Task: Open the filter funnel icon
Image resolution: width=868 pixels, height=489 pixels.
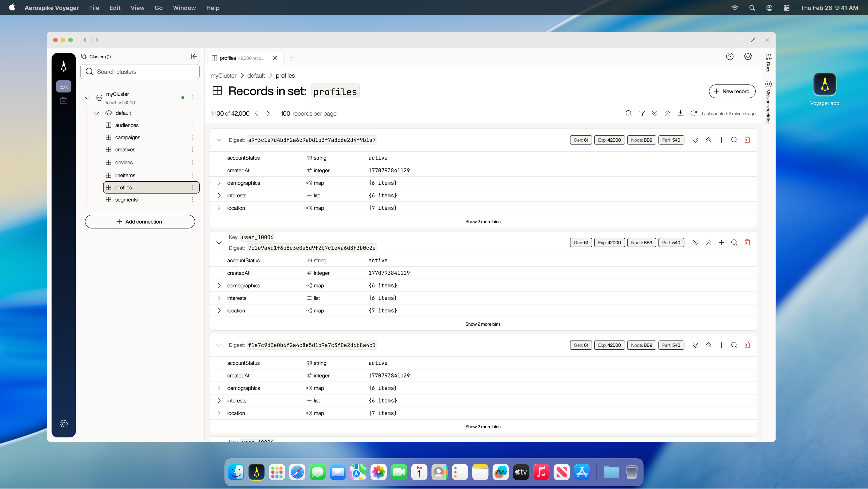Action: click(642, 114)
